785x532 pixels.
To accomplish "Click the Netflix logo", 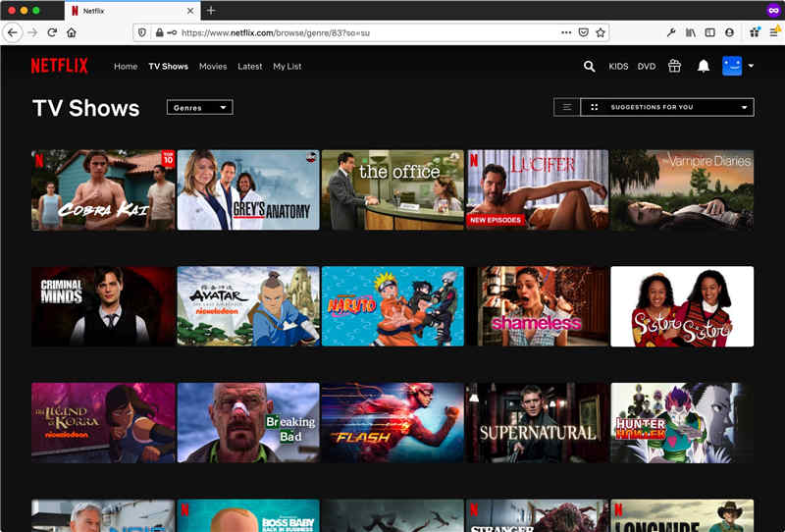I will click(x=59, y=66).
